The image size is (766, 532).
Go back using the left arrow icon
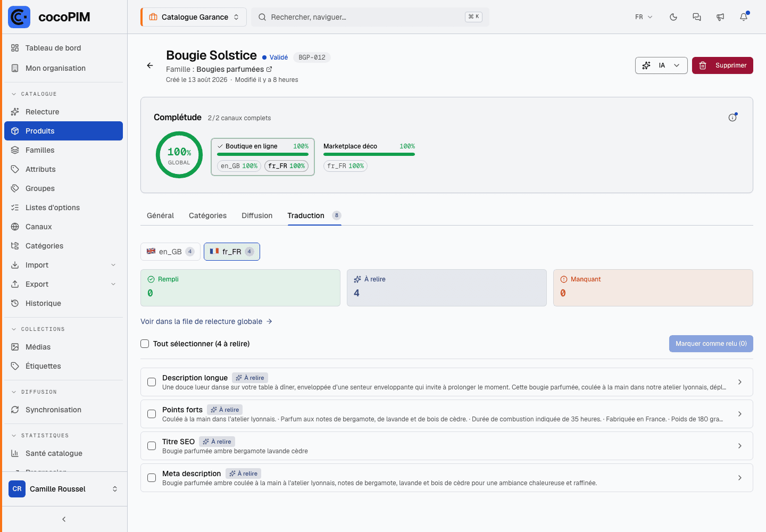150,65
